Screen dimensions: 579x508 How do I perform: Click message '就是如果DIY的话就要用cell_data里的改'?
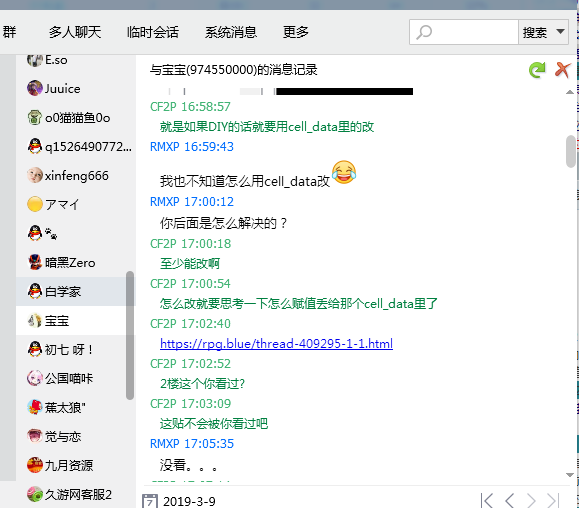[267, 127]
